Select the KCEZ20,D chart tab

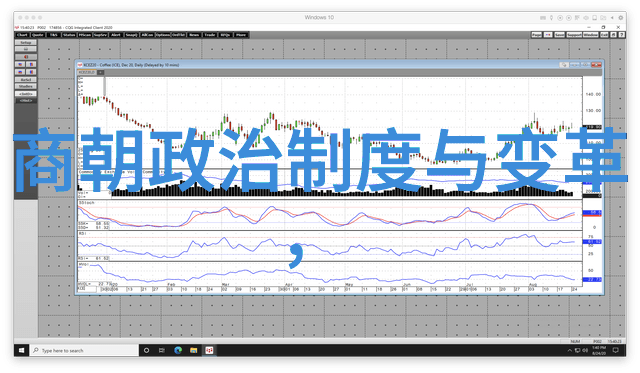pyautogui.click(x=87, y=72)
